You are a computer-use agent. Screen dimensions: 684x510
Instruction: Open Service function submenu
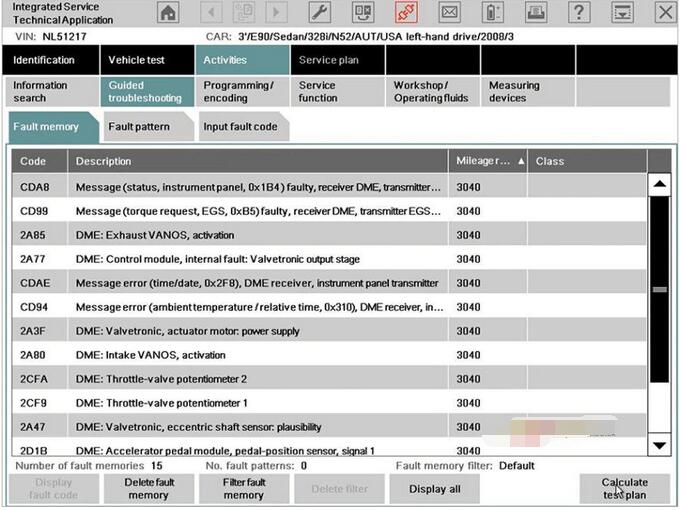point(338,92)
